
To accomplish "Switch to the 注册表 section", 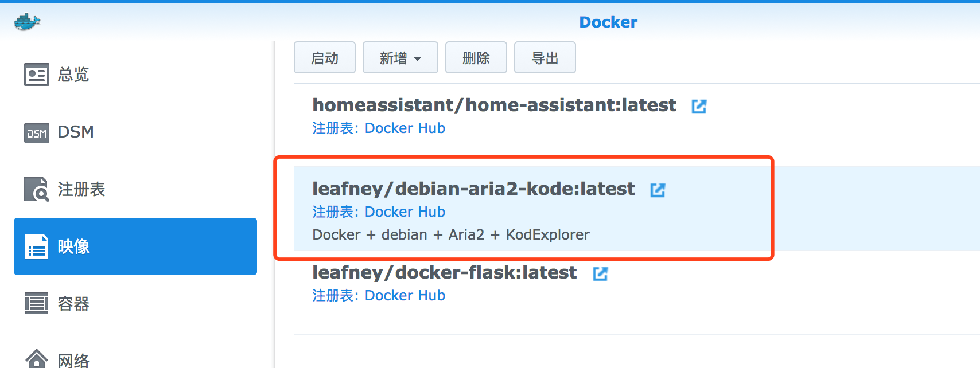I will (81, 189).
